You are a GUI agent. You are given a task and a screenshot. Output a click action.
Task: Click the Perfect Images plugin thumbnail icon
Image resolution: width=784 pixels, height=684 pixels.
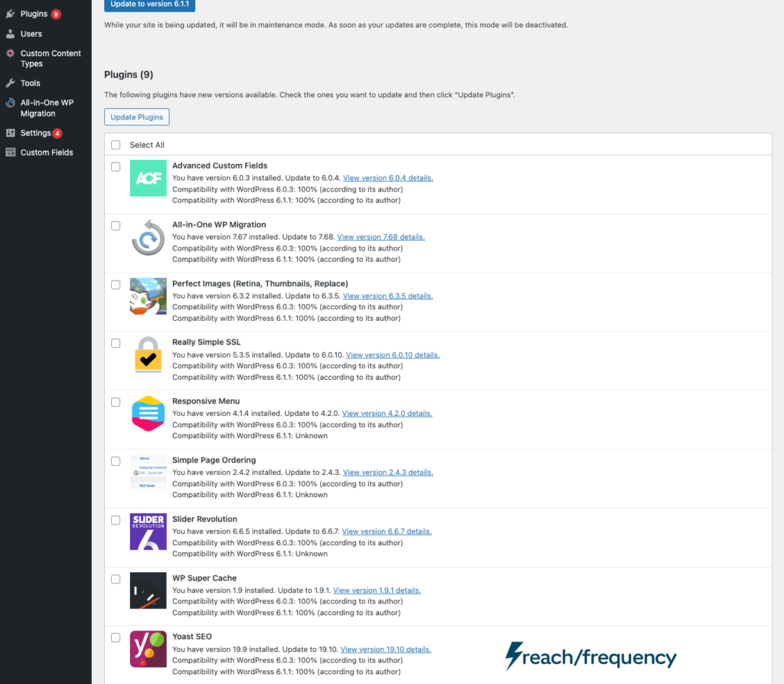(148, 296)
